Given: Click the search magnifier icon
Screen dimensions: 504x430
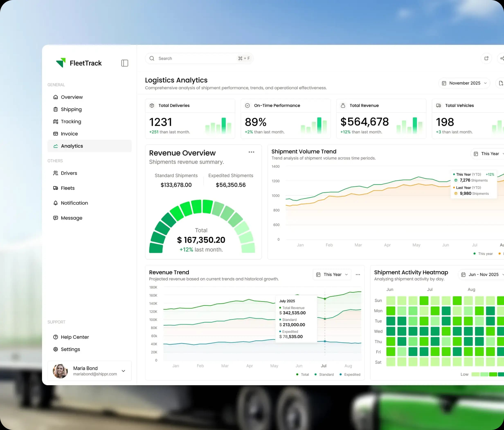Looking at the screenshot, I should 152,58.
